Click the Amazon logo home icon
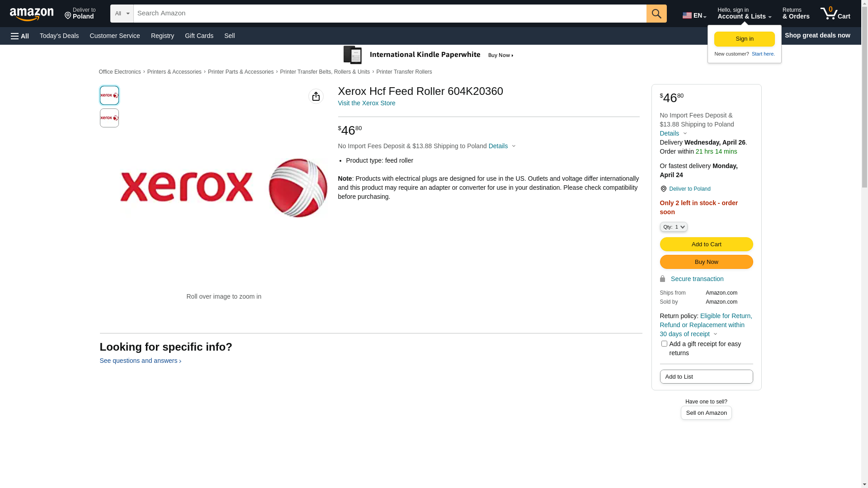 click(x=32, y=14)
